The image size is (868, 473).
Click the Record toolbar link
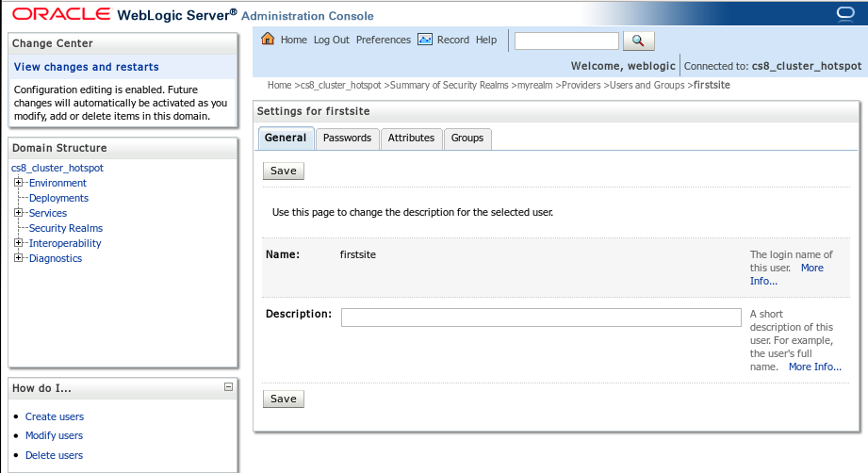452,40
